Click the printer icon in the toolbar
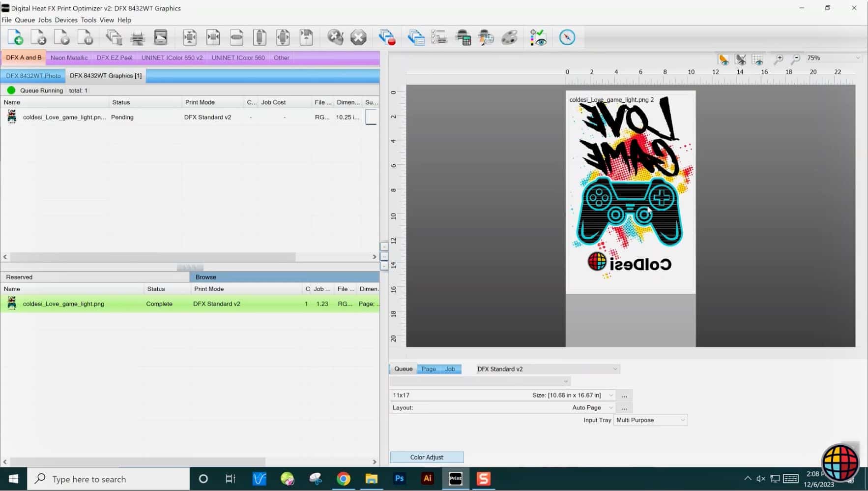Image resolution: width=868 pixels, height=491 pixels. tap(138, 37)
